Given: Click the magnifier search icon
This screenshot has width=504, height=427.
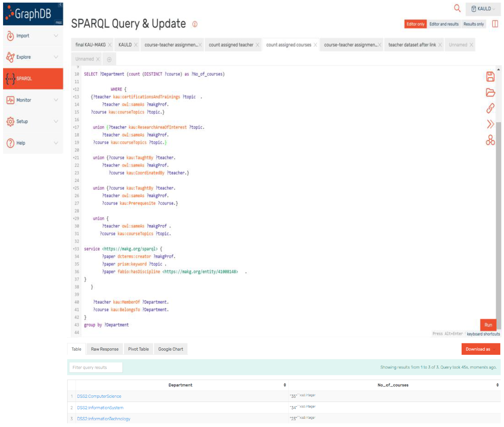Looking at the screenshot, I should tap(457, 8).
